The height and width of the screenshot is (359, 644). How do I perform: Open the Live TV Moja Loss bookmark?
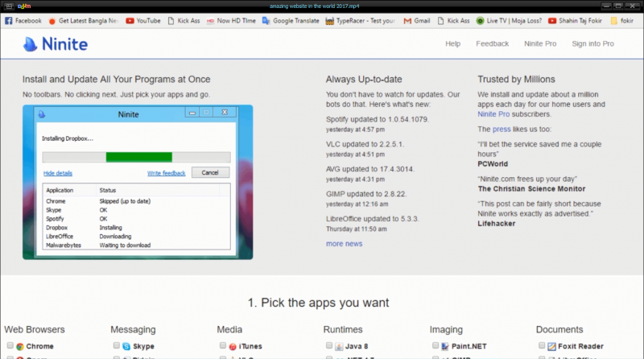pyautogui.click(x=509, y=21)
